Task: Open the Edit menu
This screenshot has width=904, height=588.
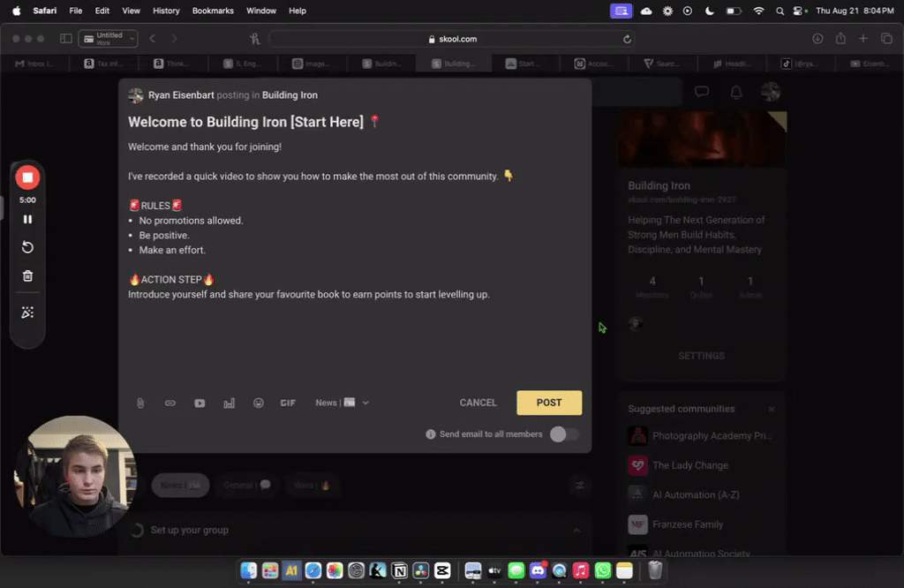Action: coord(102,11)
